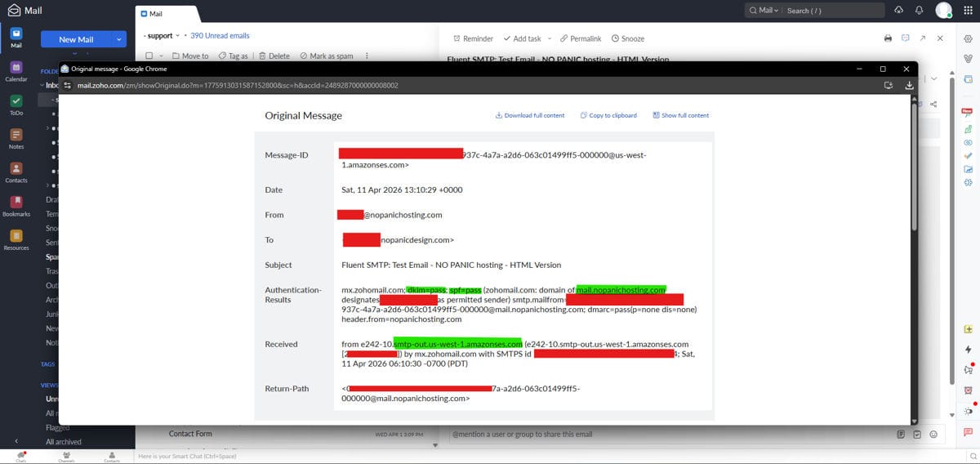This screenshot has width=980, height=464.
Task: Open the email in a new window arrow
Action: (922, 38)
